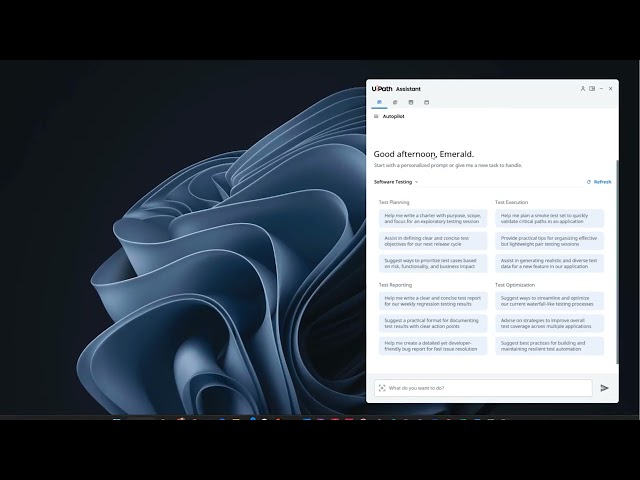Select prompt on format for documenting test results
This screenshot has height=480, width=640.
coord(433,323)
